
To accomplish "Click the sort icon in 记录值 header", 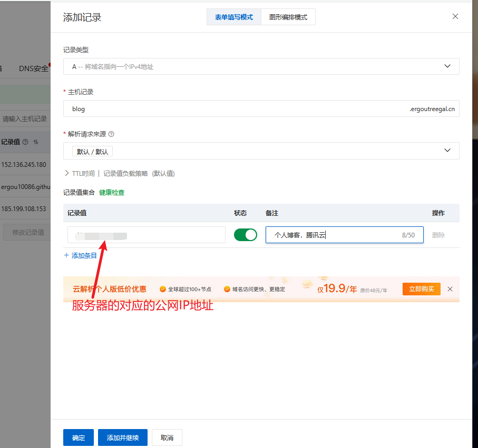I will point(36,142).
